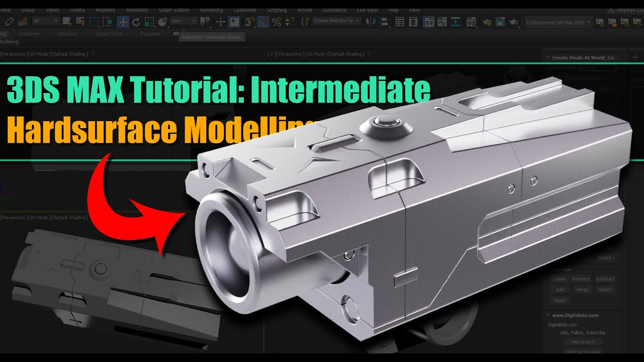Toggle the Percent Snap button
Screen dimensions: 644x362
[276, 22]
